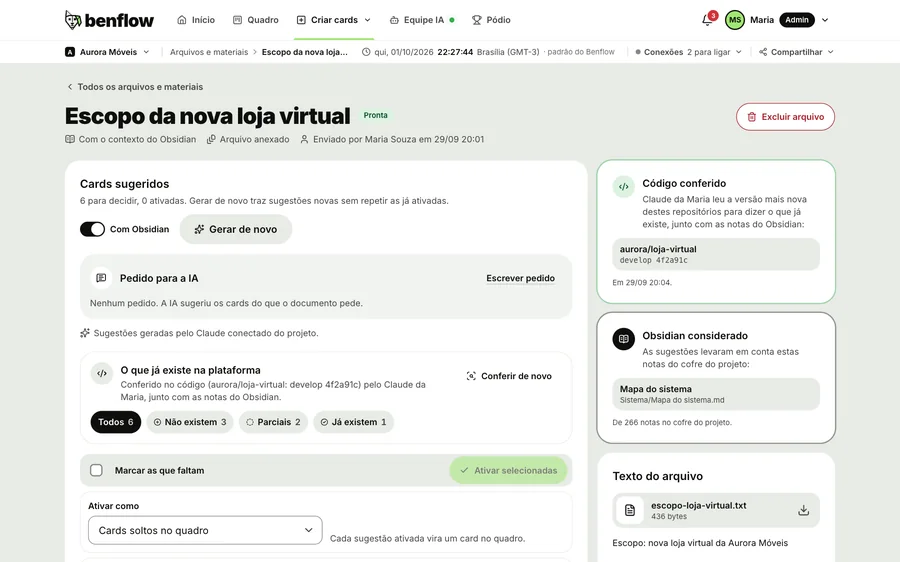Viewport: 900px width, 562px height.
Task: Click the scan icon in Conferir de novo
Action: tap(471, 376)
